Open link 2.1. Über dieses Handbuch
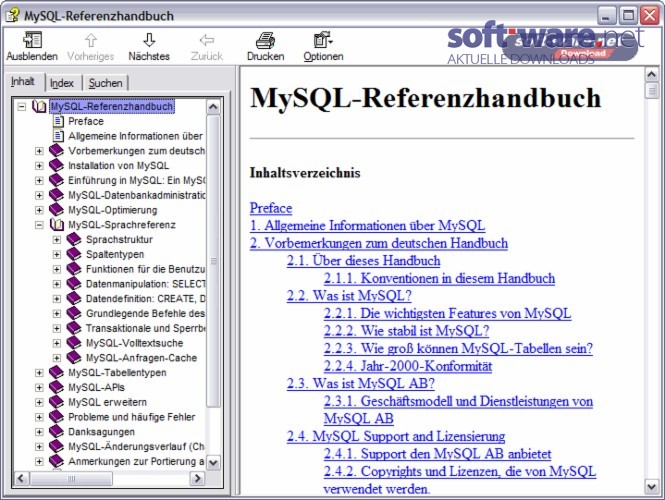The width and height of the screenshot is (665, 500). tap(363, 260)
